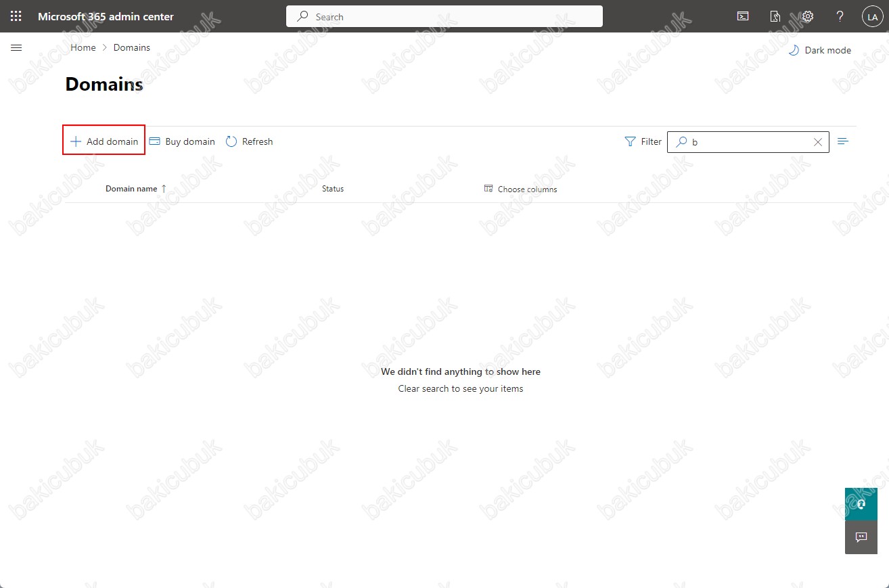Open the Filter options

coord(643,141)
